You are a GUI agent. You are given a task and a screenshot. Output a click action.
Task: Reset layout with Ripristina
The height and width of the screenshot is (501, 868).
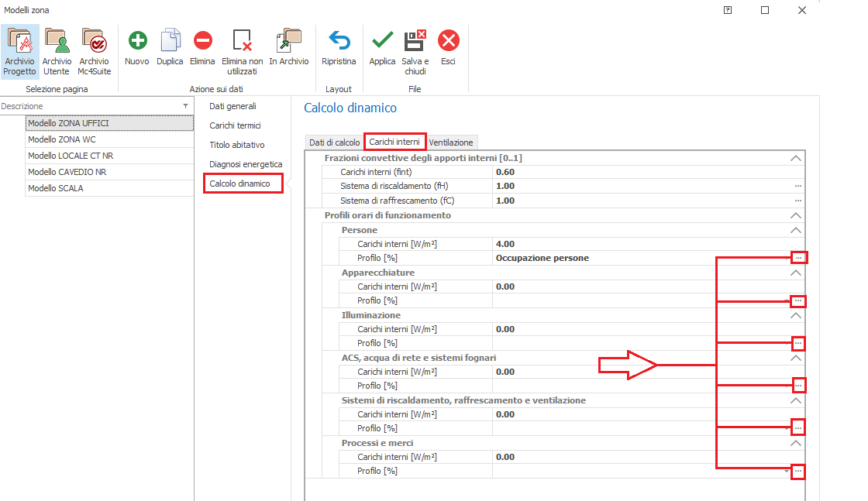339,40
